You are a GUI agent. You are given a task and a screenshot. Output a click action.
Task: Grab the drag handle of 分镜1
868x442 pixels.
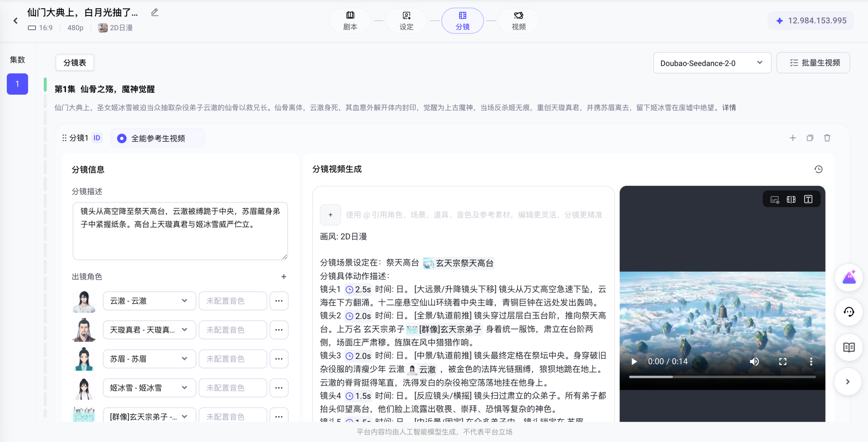[x=64, y=138]
